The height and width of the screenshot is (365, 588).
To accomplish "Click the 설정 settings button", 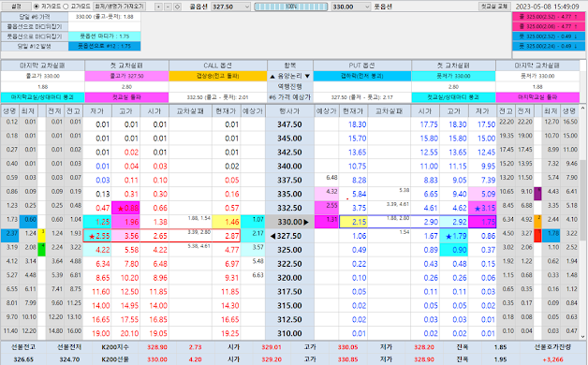I will [15, 7].
